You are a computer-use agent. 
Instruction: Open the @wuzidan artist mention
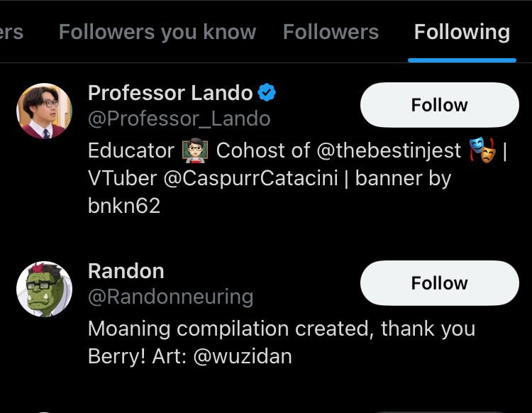[x=242, y=356]
